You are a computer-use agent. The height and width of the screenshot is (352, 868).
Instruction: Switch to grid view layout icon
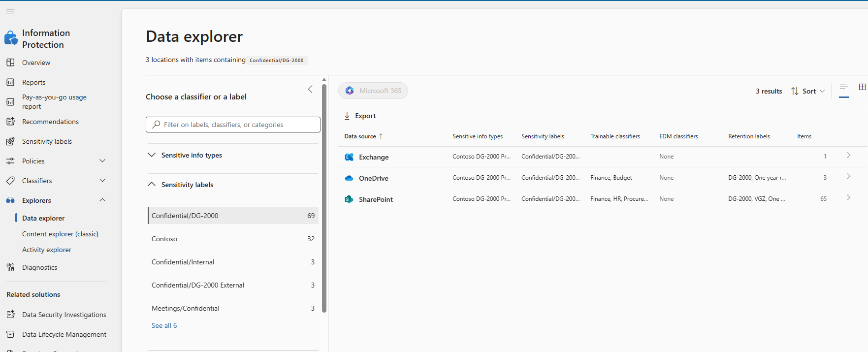pyautogui.click(x=862, y=87)
